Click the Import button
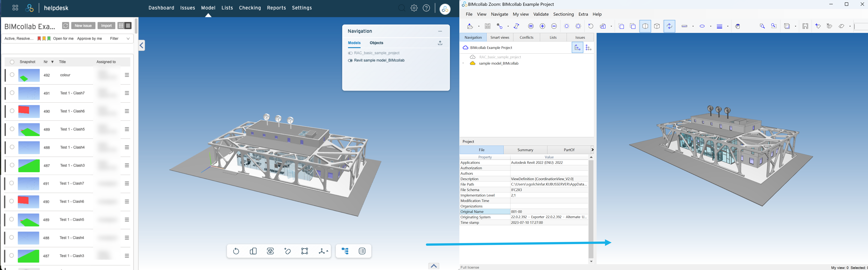 (106, 26)
